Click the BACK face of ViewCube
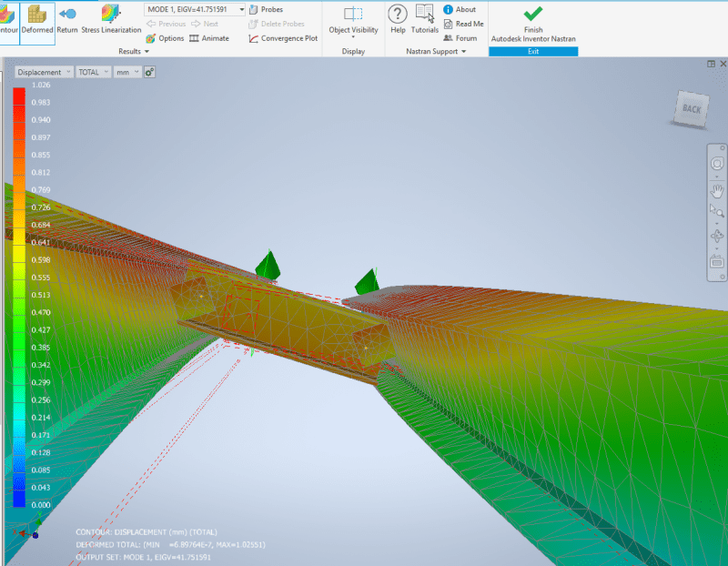The width and height of the screenshot is (728, 566). coord(691,109)
